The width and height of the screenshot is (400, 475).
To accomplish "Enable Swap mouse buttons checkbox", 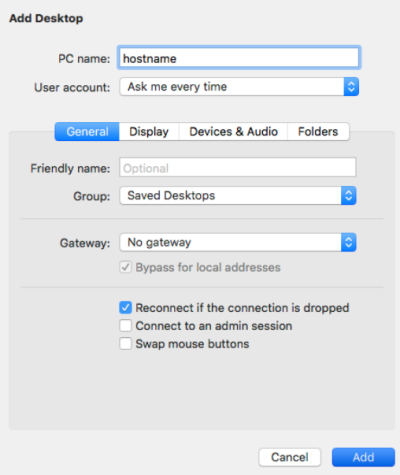I will point(126,344).
